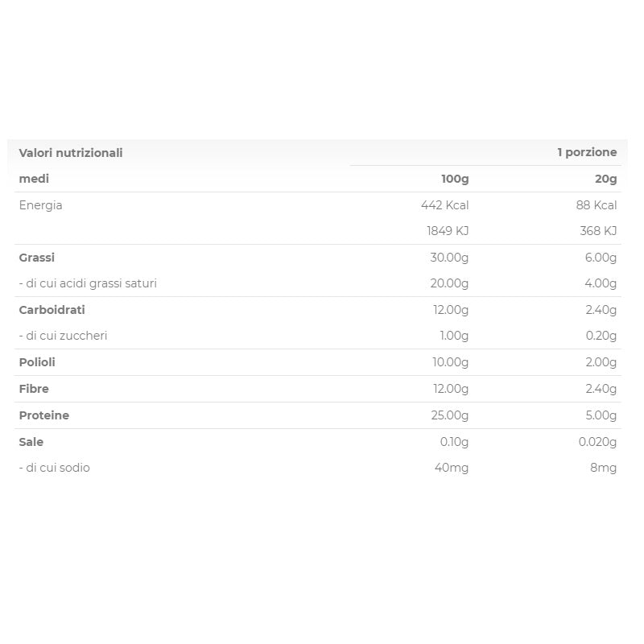This screenshot has height=644, width=644.
Task: Click the 'Sale' row label
Action: tap(31, 442)
